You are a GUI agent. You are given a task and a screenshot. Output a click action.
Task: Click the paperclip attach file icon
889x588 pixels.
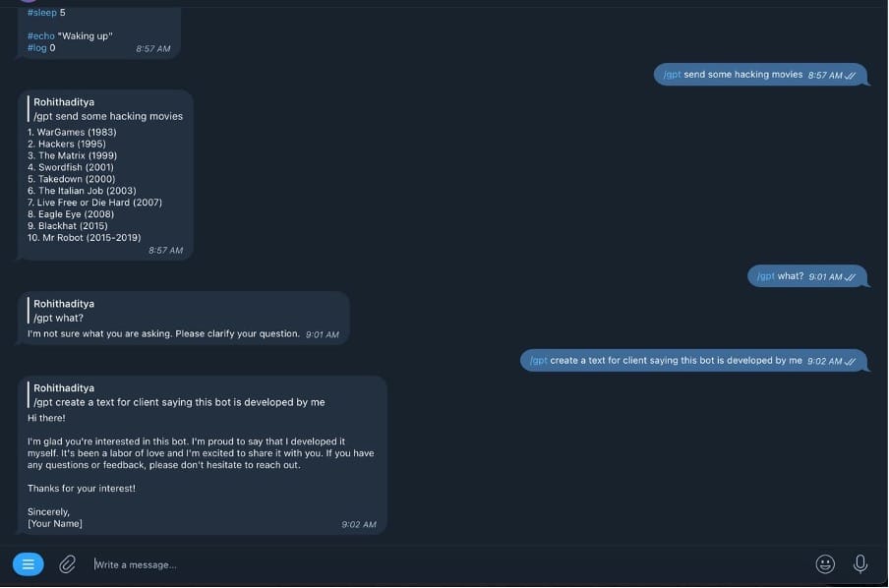[67, 564]
